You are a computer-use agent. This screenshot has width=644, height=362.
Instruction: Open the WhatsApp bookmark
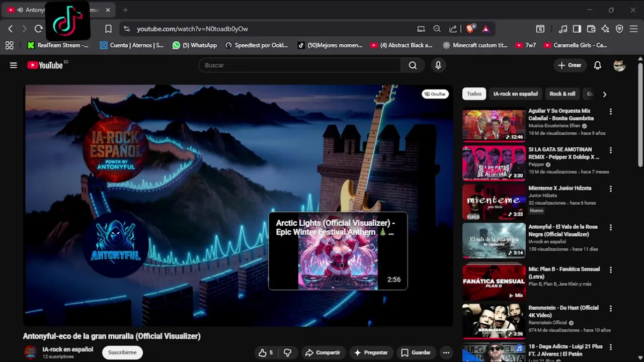(195, 45)
